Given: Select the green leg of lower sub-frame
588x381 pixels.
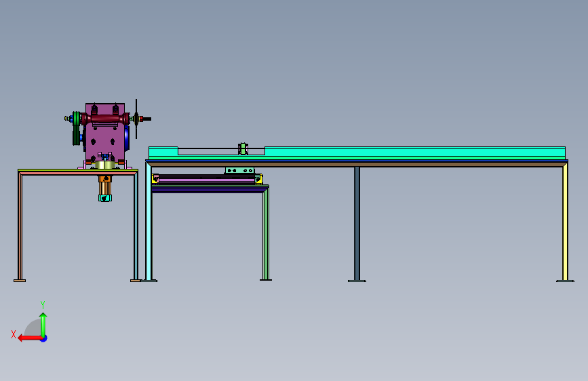Looking at the screenshot, I should tap(266, 235).
